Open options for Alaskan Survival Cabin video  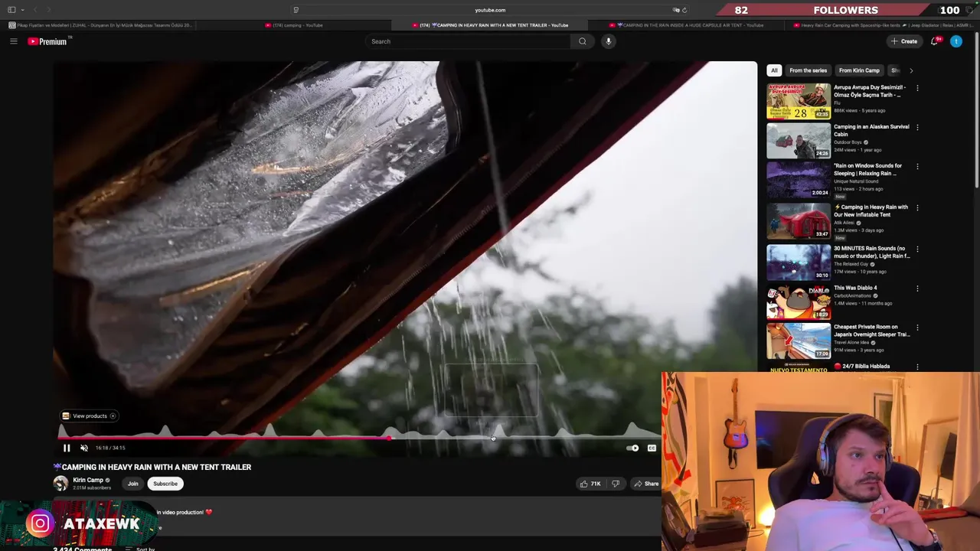coord(917,128)
